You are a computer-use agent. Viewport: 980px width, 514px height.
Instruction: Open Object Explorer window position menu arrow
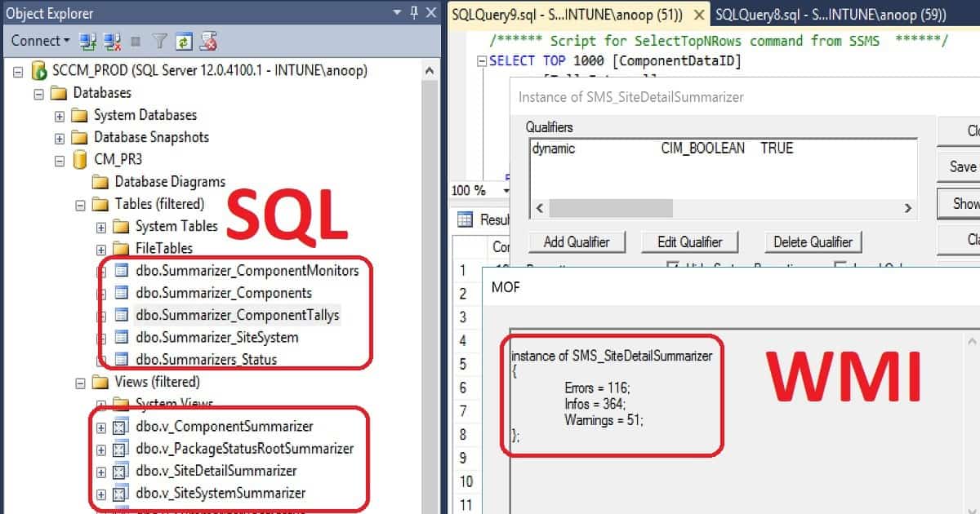pos(396,13)
